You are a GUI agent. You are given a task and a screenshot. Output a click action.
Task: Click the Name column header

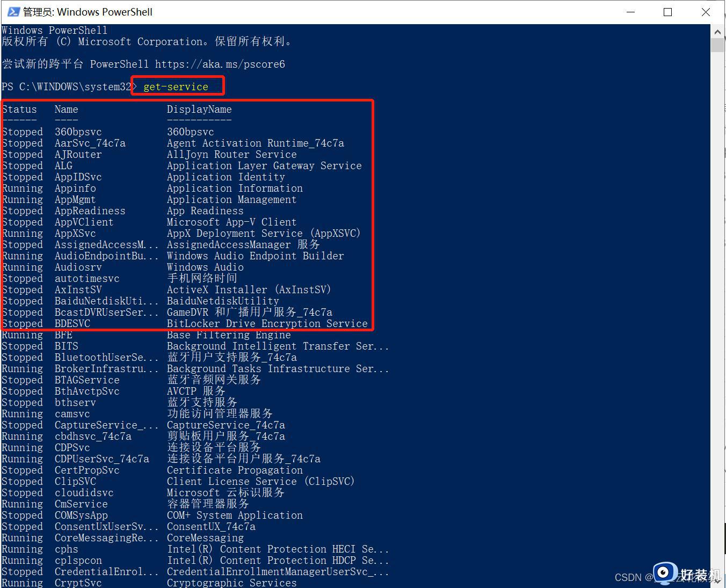pos(67,110)
